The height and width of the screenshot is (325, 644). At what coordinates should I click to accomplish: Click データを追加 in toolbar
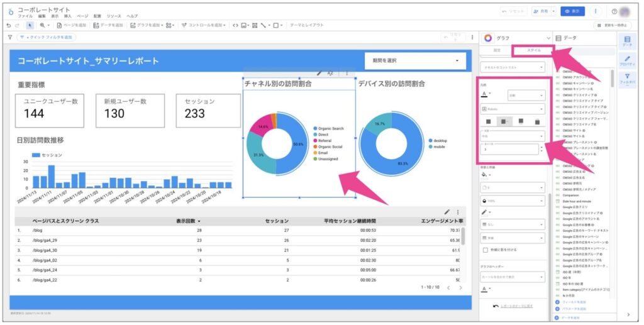[108, 25]
